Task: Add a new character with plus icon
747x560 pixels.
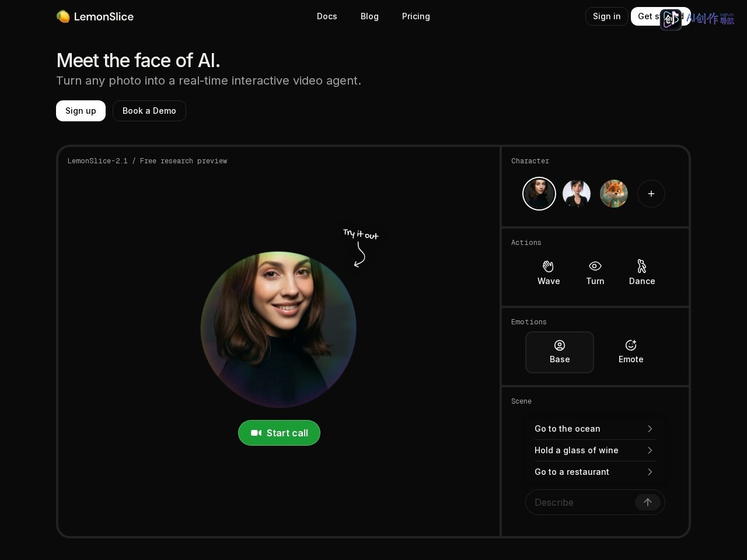Action: (x=651, y=194)
